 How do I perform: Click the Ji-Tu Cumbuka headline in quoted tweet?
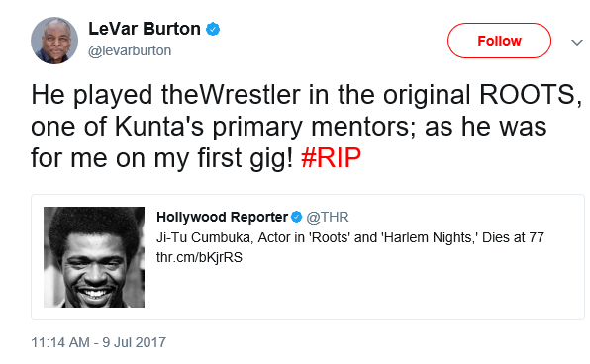click(350, 237)
